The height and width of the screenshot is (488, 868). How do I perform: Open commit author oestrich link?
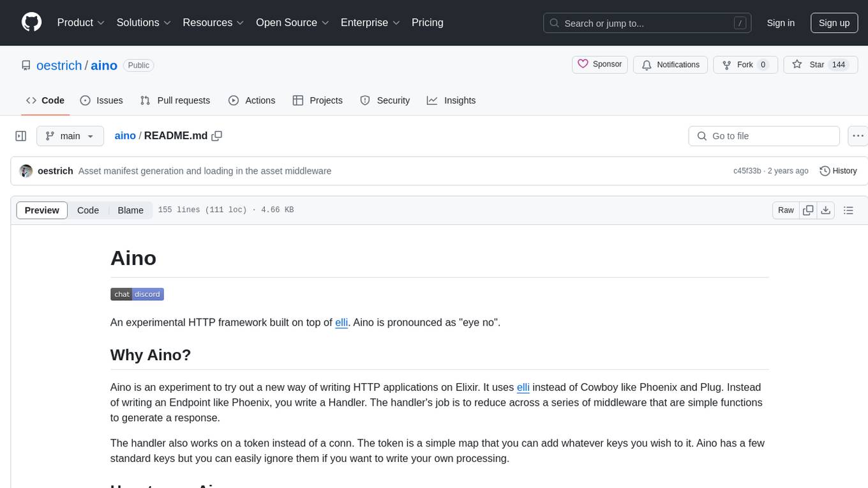point(56,171)
